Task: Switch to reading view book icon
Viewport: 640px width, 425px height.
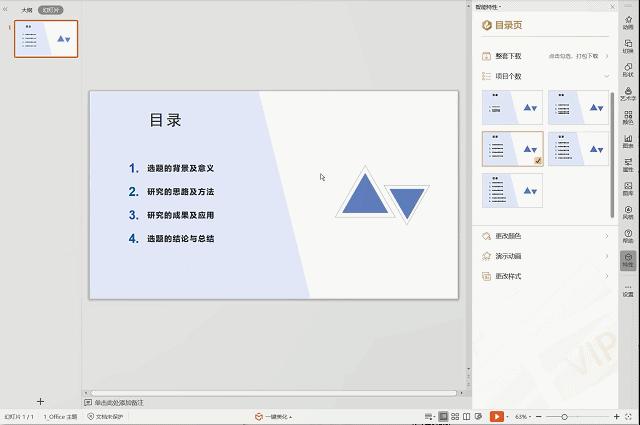Action: (x=466, y=416)
